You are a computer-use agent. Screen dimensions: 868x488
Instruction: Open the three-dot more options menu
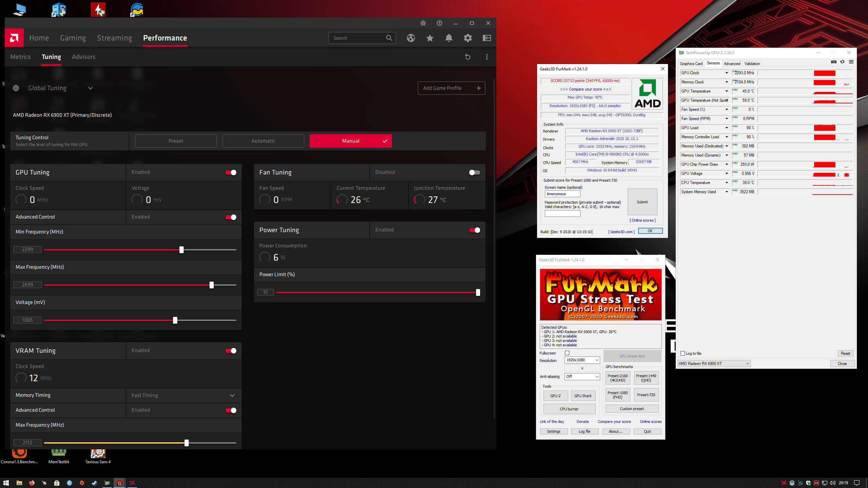pos(487,57)
